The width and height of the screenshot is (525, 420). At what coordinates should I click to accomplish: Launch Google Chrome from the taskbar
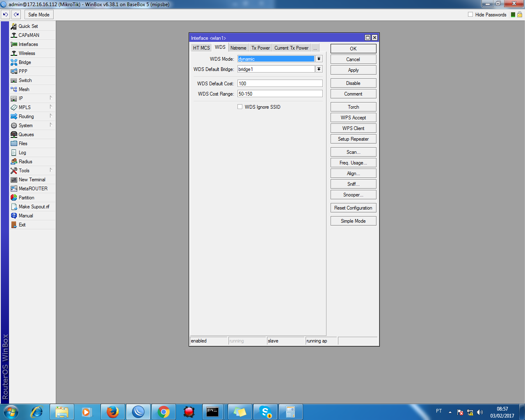click(164, 412)
